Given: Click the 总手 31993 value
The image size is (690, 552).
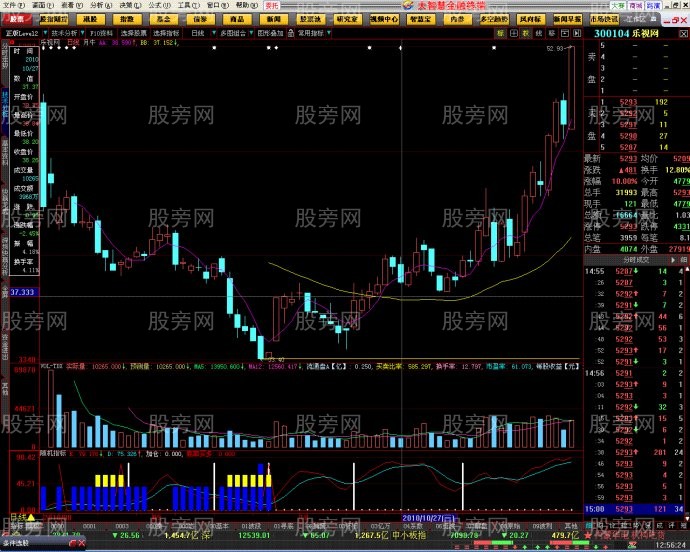Looking at the screenshot, I should [626, 192].
